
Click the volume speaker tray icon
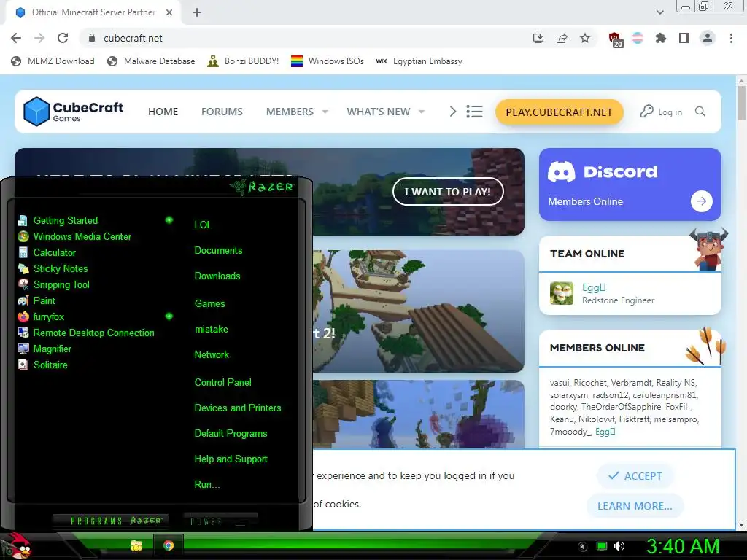click(x=619, y=546)
